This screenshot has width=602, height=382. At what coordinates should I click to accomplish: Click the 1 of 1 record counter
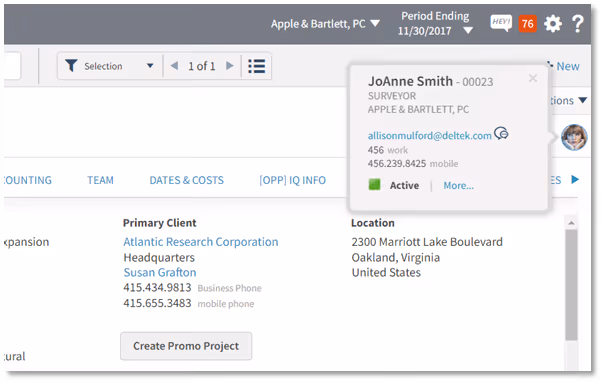[202, 66]
